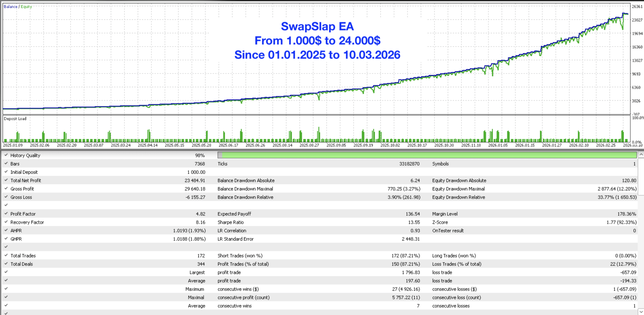Click the "Balance" legend label on the chart
The image size is (644, 315).
pyautogui.click(x=10, y=7)
